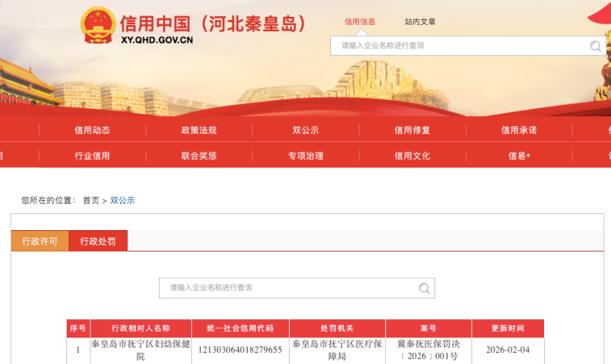Click the magnifier icon in lower search box
The width and height of the screenshot is (611, 364).
pos(424,288)
